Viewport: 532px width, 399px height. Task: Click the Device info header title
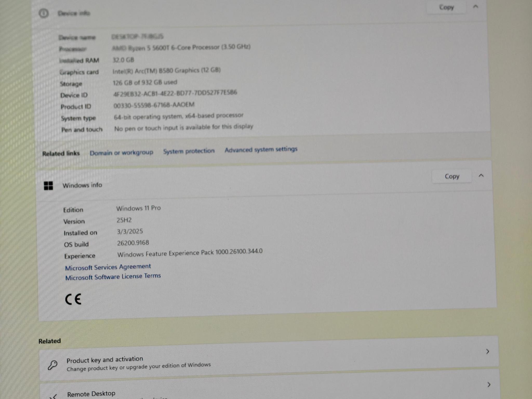74,13
